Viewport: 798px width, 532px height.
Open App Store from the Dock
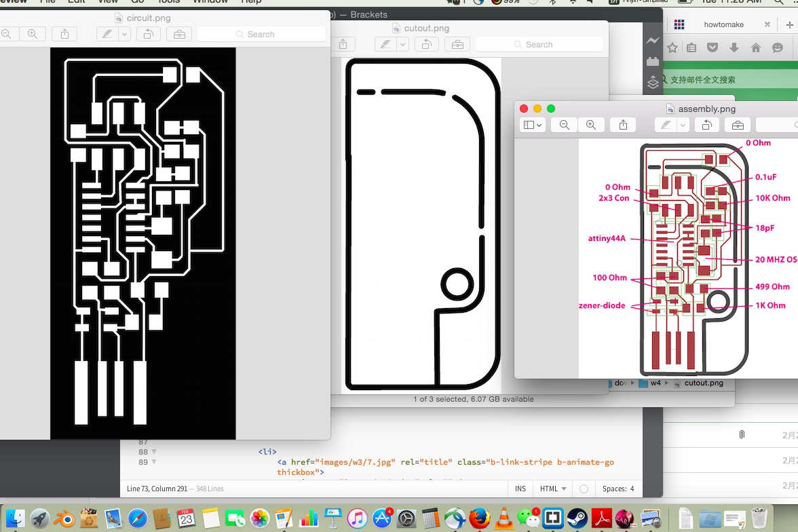point(381,518)
